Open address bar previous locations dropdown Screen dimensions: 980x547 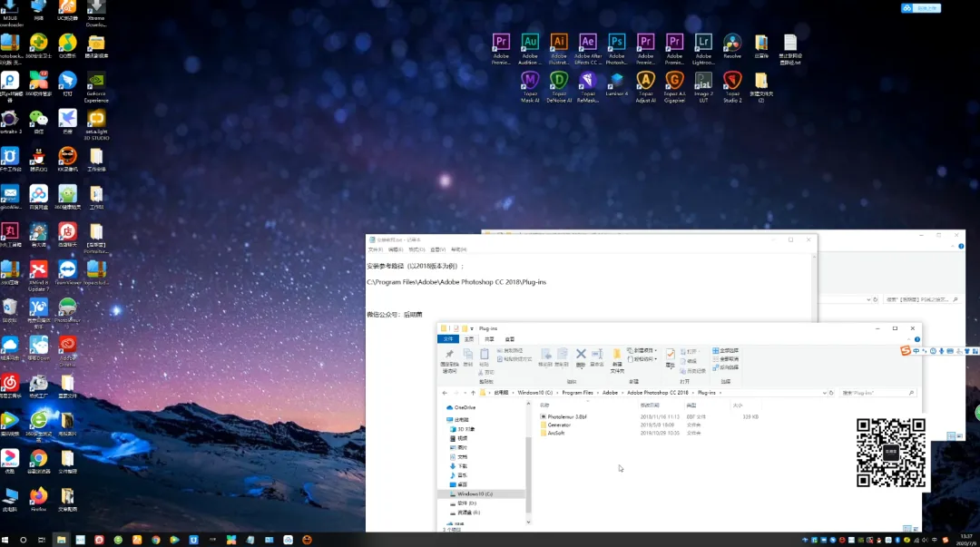[x=824, y=393]
